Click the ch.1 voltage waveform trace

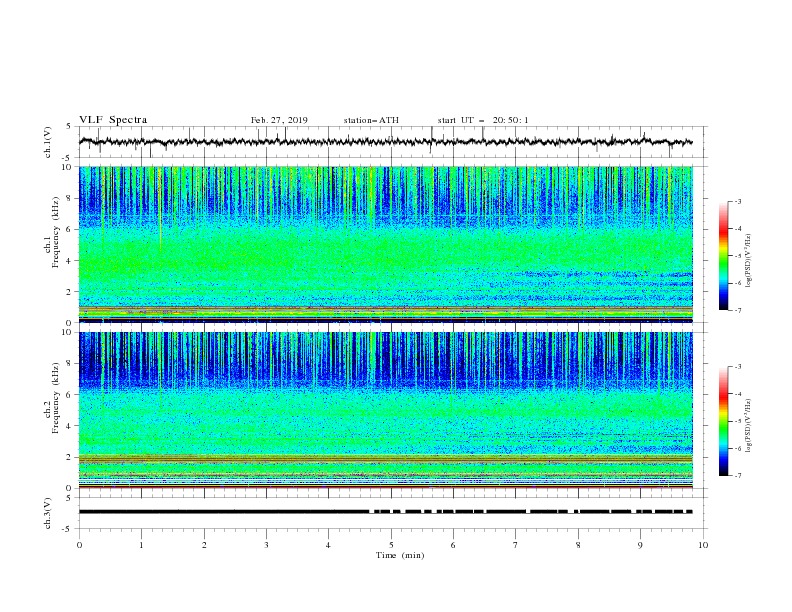point(385,142)
